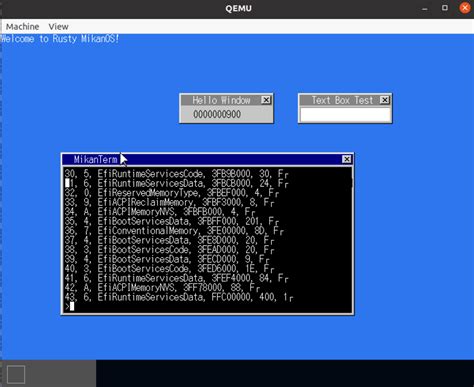Click the Text Box Test input field
Image resolution: width=474 pixels, height=387 pixels.
(x=345, y=114)
